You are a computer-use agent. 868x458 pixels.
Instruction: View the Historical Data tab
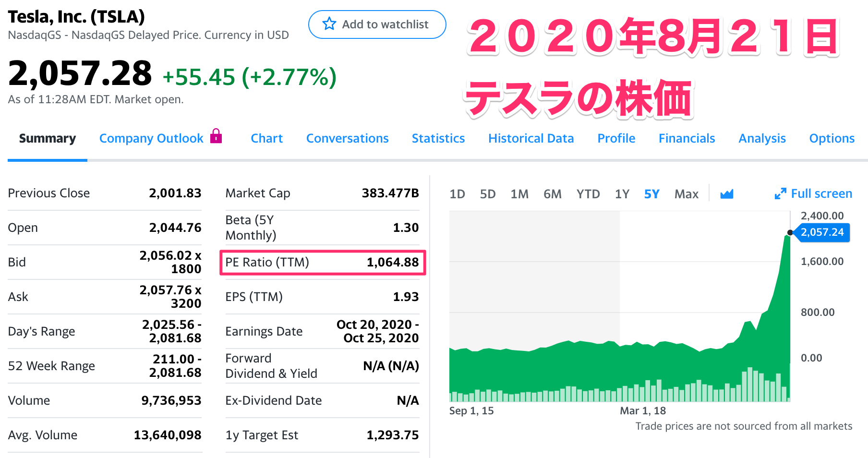[x=531, y=138]
